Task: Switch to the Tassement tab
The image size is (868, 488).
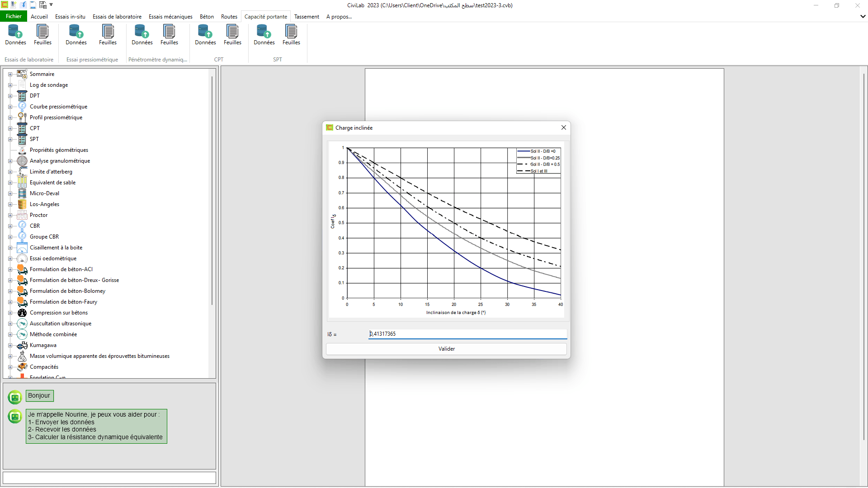Action: pyautogui.click(x=307, y=17)
